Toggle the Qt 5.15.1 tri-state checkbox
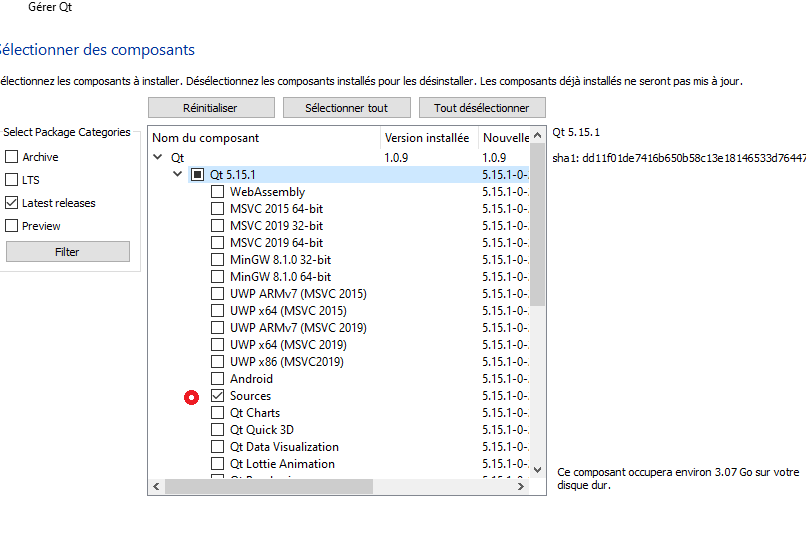This screenshot has height=536, width=811. [x=197, y=175]
